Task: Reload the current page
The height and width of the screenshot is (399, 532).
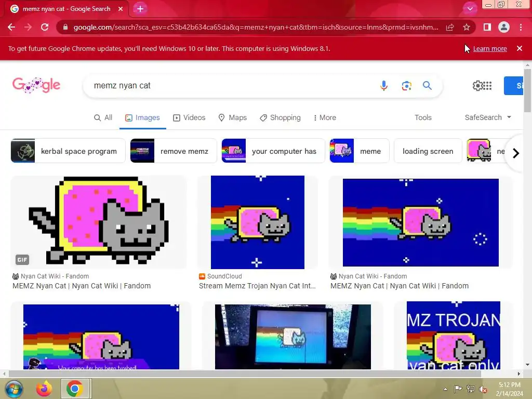Action: click(x=45, y=27)
